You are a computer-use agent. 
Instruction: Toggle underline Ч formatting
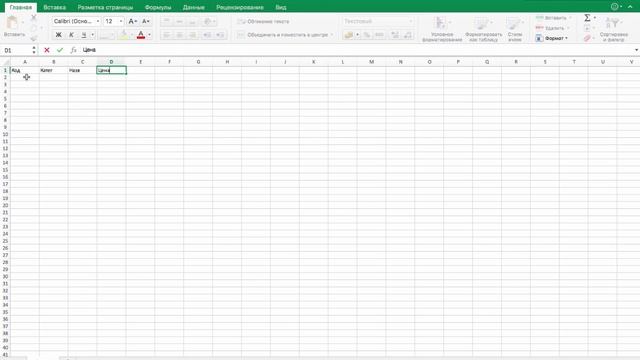tap(84, 35)
